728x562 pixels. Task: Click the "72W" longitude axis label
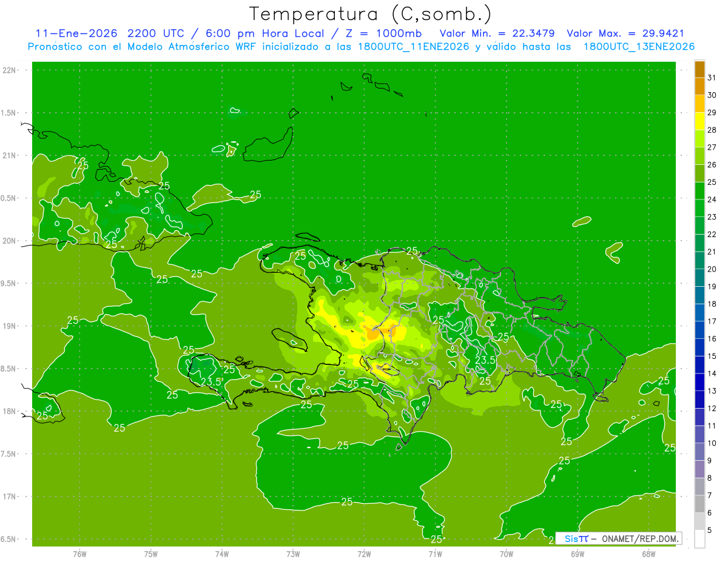[364, 554]
